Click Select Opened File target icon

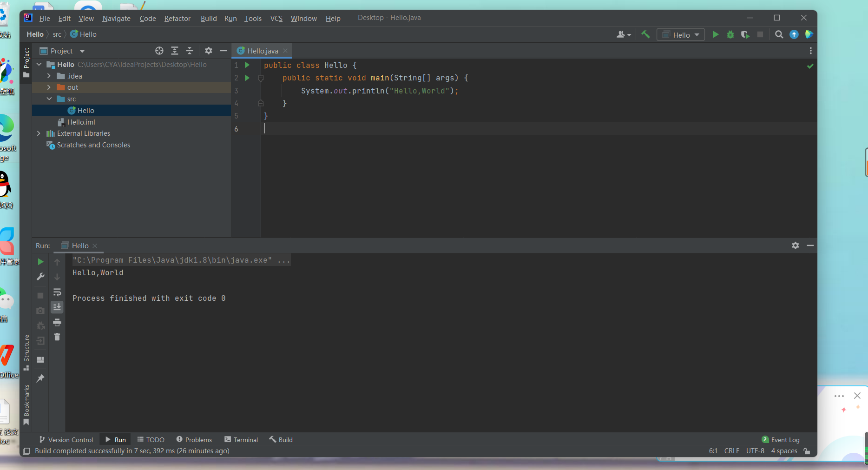pos(159,51)
